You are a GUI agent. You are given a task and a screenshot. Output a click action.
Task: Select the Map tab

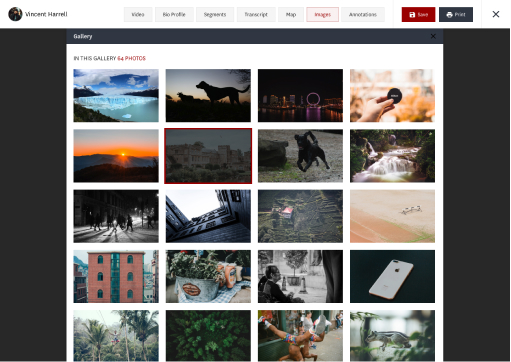coord(291,14)
